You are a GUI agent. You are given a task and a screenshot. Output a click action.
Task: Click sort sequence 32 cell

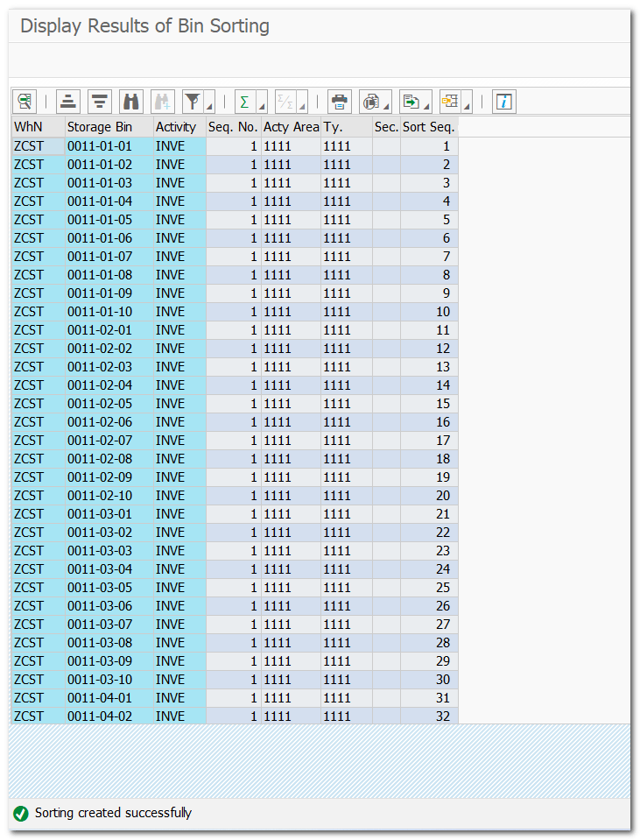428,716
